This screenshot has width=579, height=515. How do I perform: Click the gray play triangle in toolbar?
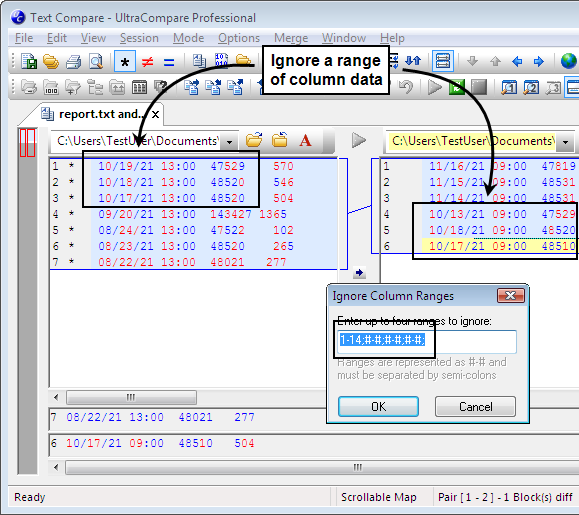(435, 87)
